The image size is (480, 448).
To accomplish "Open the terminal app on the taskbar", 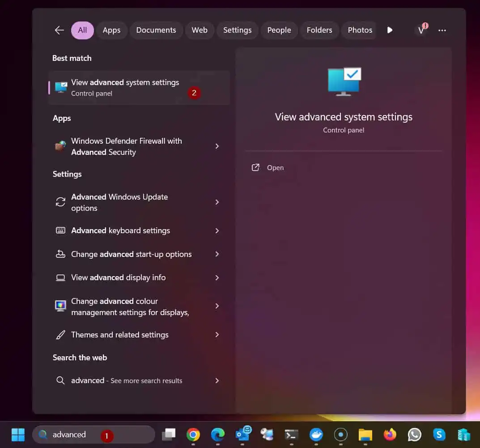I will (x=291, y=435).
